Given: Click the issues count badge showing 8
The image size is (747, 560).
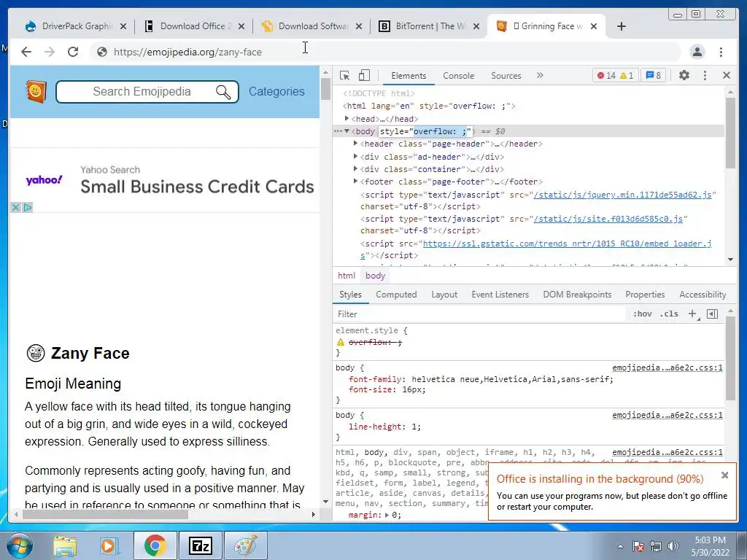Looking at the screenshot, I should [653, 75].
